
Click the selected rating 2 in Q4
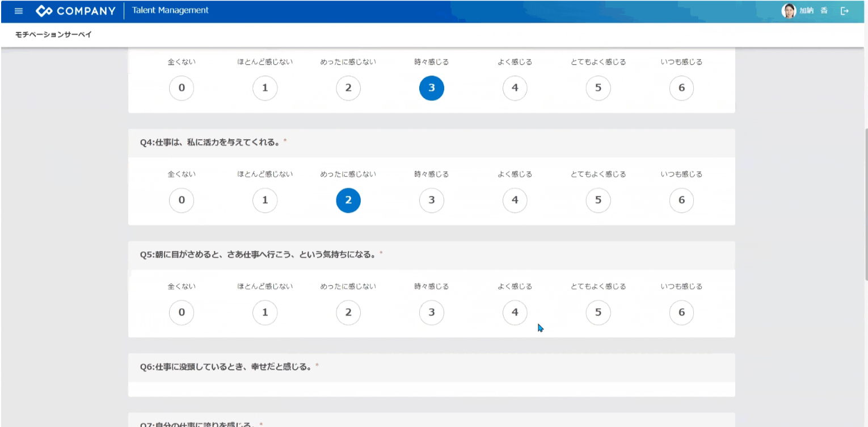click(x=348, y=200)
